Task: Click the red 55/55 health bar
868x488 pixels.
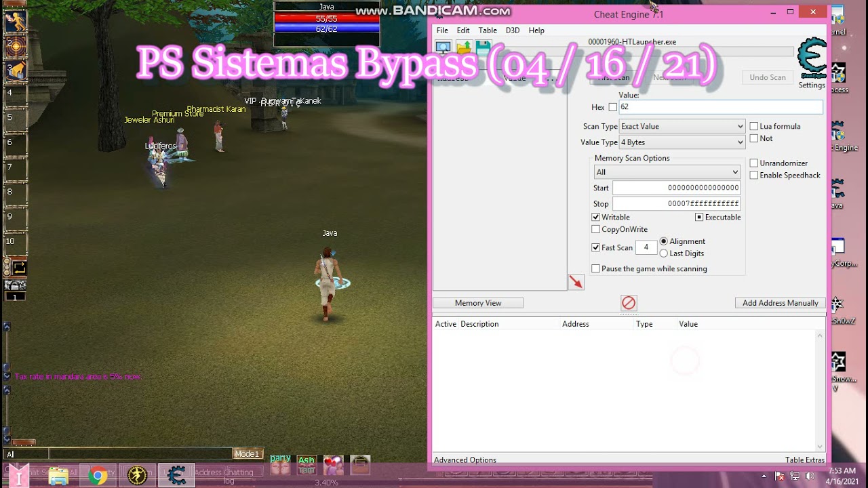Action: coord(326,19)
